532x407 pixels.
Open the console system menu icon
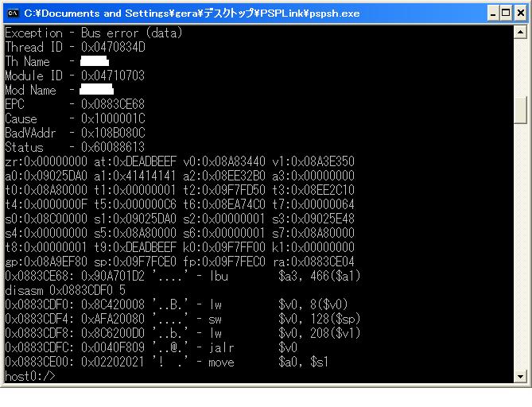(x=13, y=13)
